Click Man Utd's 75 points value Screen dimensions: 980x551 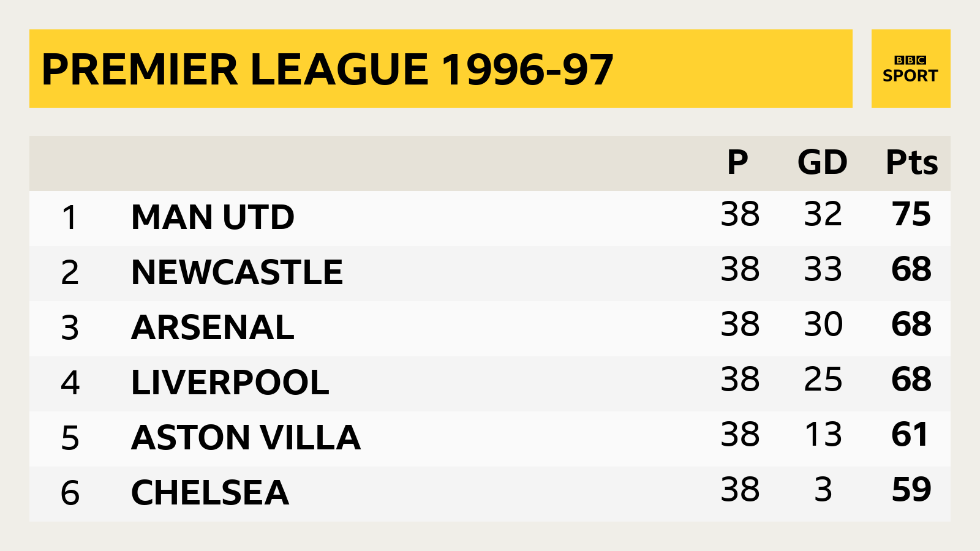[911, 214]
